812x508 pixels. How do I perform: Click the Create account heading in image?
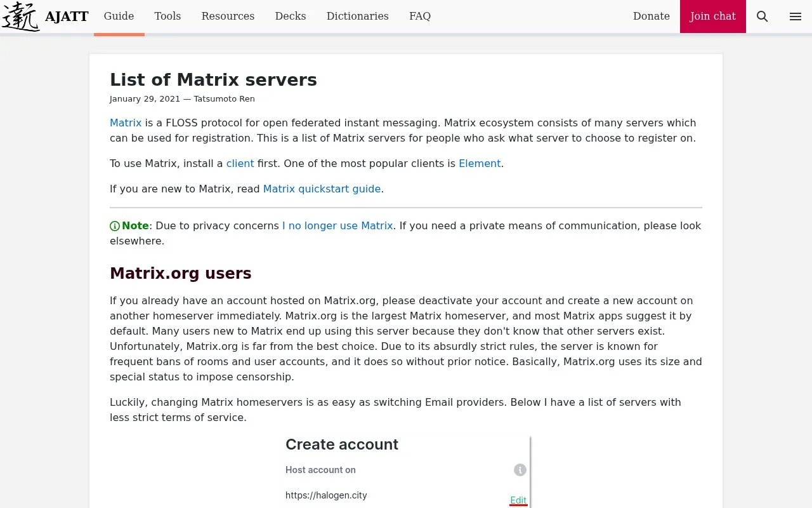(342, 444)
